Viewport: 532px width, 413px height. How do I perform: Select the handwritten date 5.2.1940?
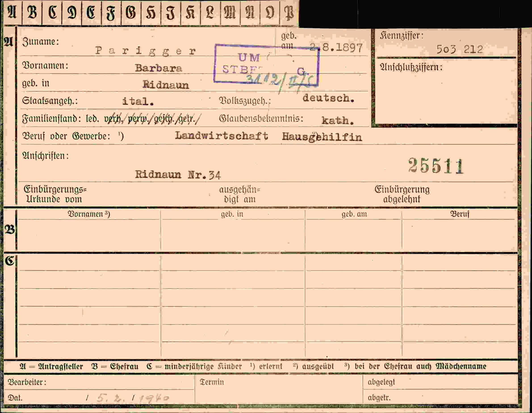coord(133,398)
